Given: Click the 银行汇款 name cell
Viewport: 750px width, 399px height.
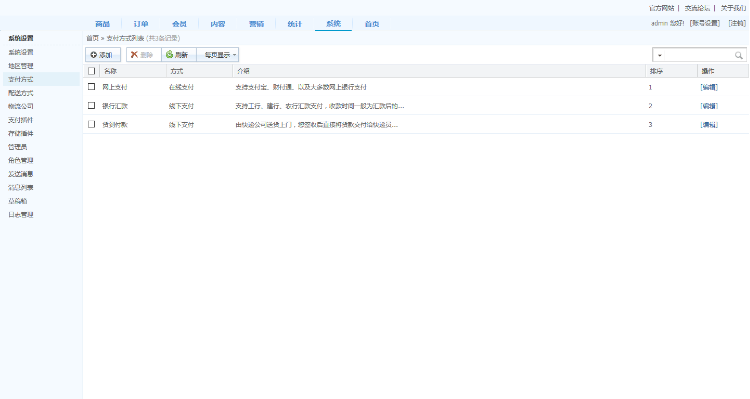Looking at the screenshot, I should click(x=115, y=106).
